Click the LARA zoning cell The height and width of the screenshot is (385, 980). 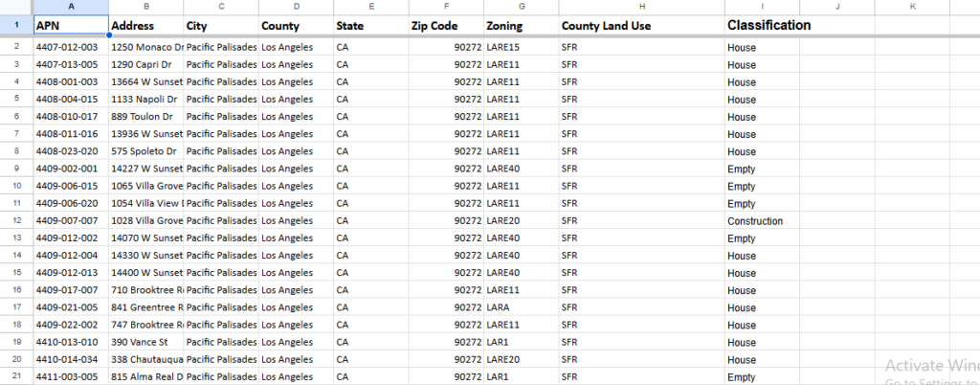click(x=522, y=307)
